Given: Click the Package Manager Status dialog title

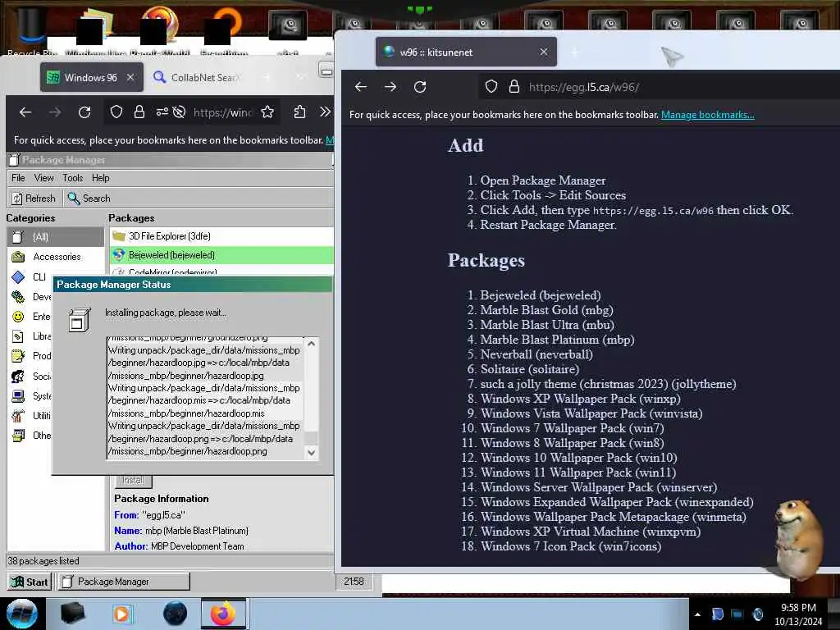Looking at the screenshot, I should tap(113, 285).
